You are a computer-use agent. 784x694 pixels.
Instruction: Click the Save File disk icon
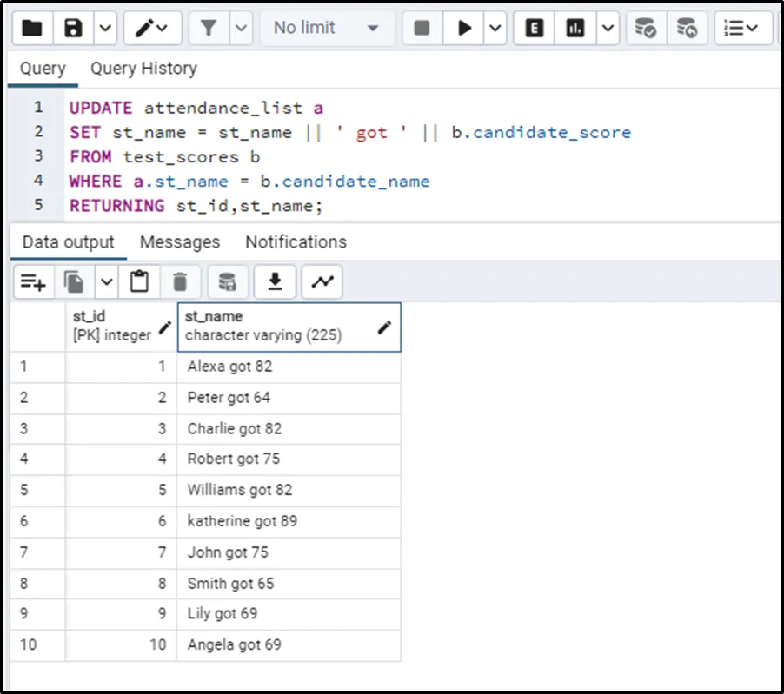click(74, 29)
